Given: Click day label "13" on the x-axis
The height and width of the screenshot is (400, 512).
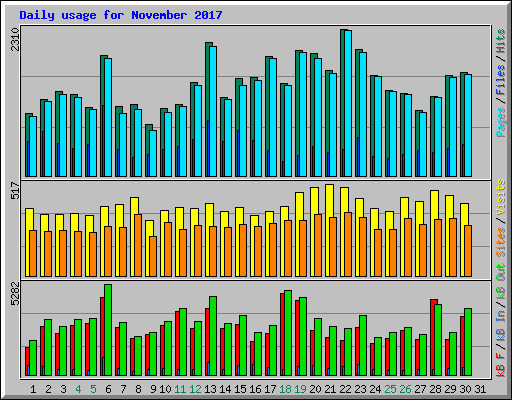Looking at the screenshot, I should pyautogui.click(x=210, y=389).
